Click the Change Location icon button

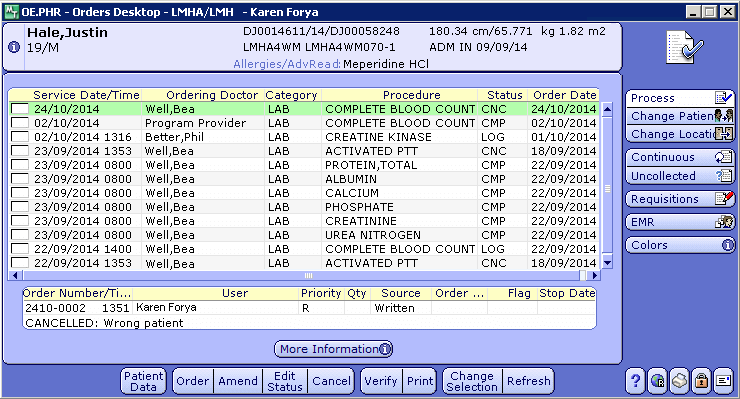click(x=724, y=134)
